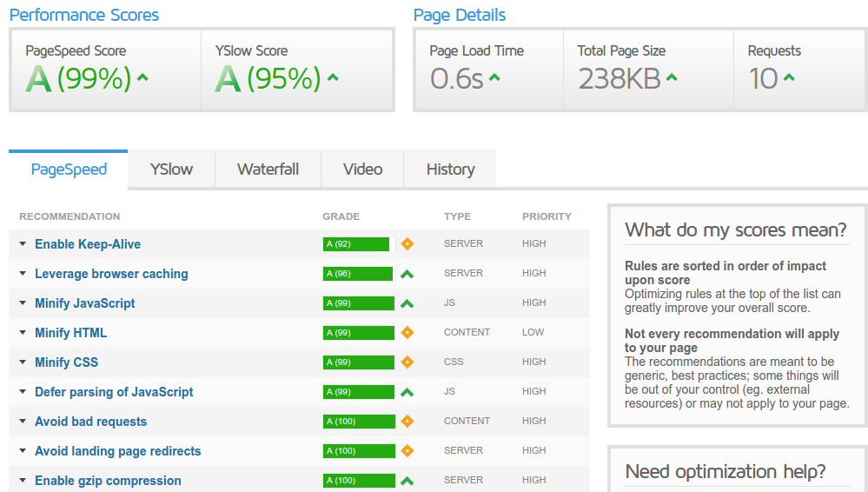The height and width of the screenshot is (492, 868).
Task: Click the green up arrow for Leverage browser caching
Action: pyautogui.click(x=407, y=274)
